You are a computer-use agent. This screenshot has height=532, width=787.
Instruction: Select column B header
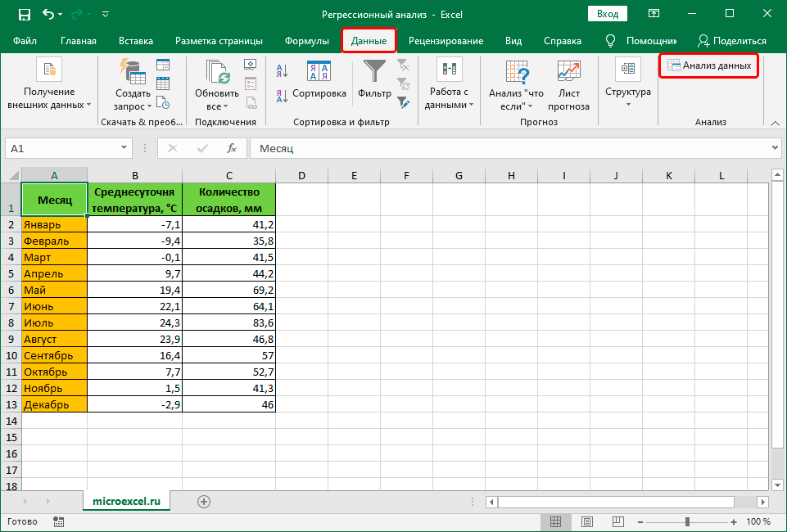pyautogui.click(x=135, y=175)
